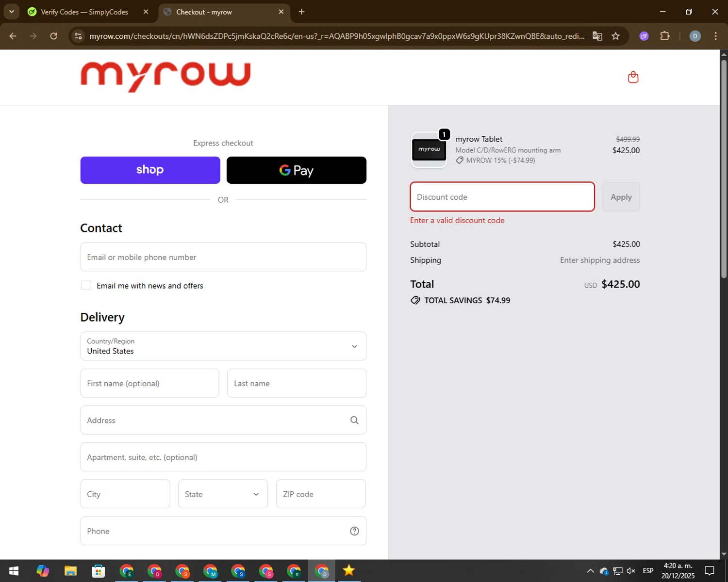Click the ESP language indicator

coord(648,571)
